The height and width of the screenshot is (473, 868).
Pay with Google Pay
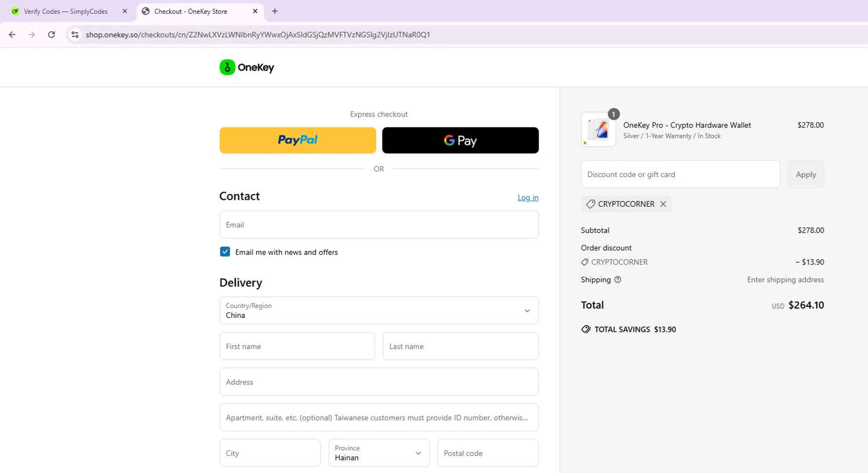460,140
